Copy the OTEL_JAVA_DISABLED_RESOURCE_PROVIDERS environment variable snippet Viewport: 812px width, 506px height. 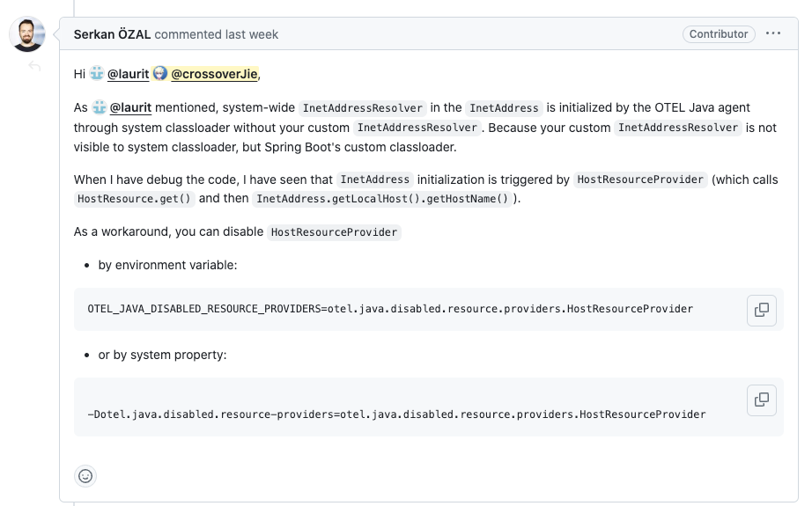pyautogui.click(x=762, y=309)
